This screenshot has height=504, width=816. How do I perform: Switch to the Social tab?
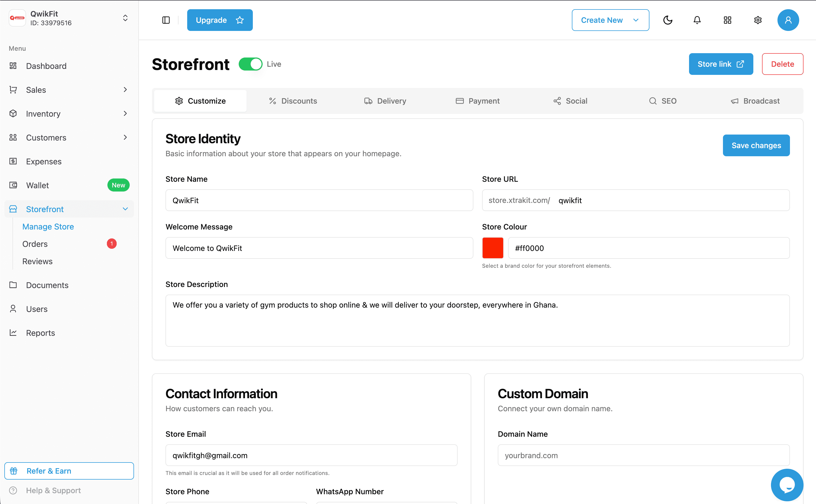point(570,101)
